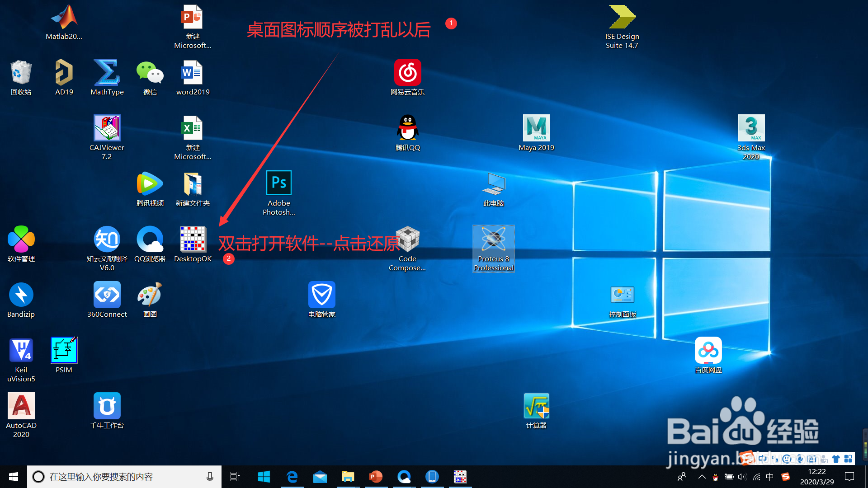Select the 3ds Max 2020 shortcut

[x=751, y=128]
